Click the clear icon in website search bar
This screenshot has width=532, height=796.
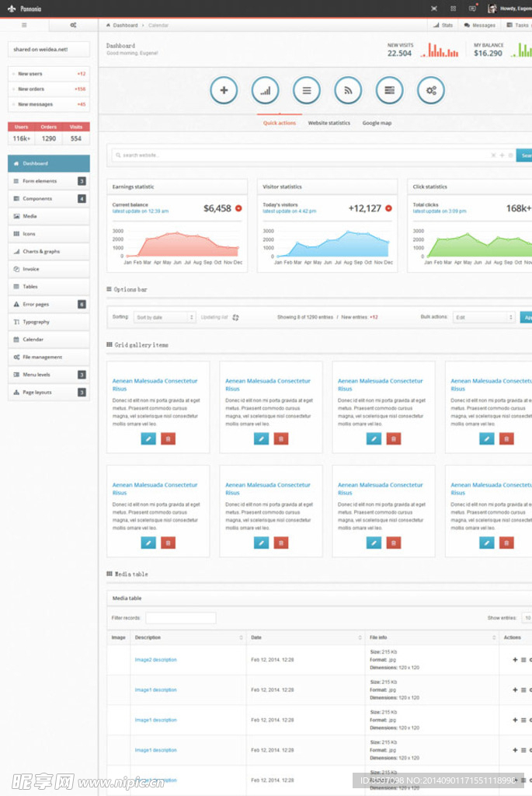click(x=493, y=155)
